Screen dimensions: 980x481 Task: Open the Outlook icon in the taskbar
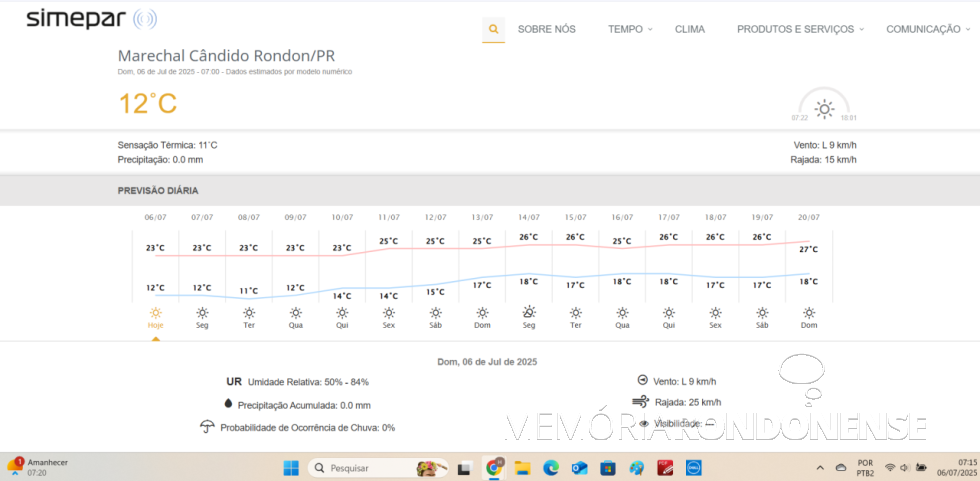tap(579, 467)
